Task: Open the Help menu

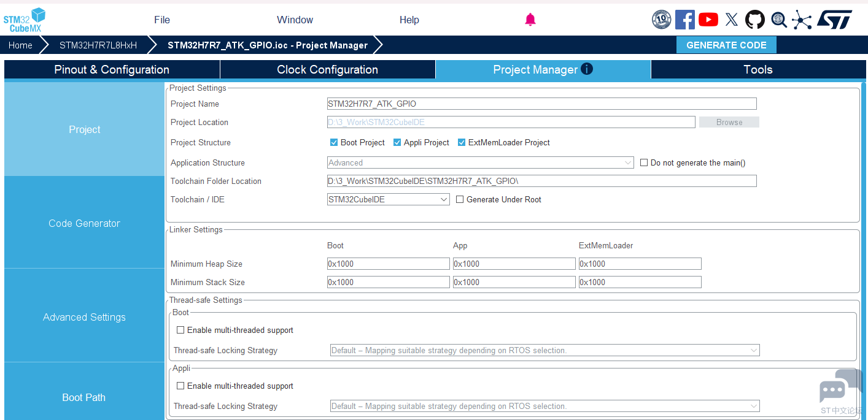Action: point(409,20)
